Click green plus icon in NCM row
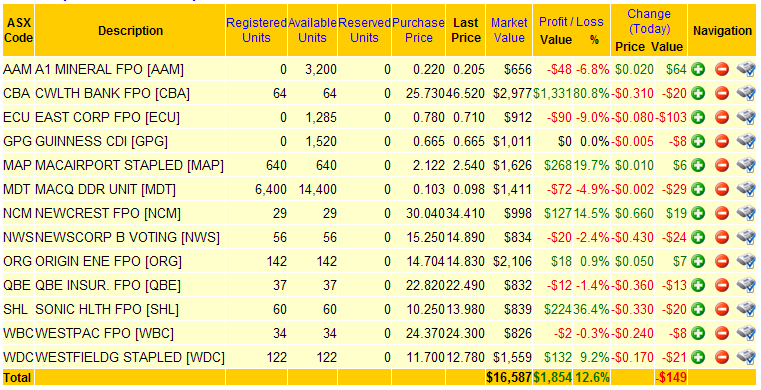Viewport: 761px width, 390px height. [x=698, y=213]
